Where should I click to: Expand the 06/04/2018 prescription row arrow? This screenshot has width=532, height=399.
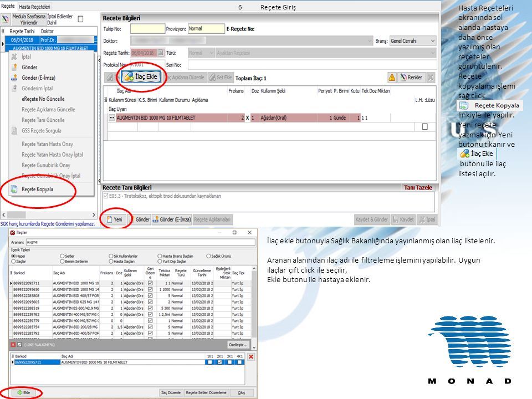coord(3,44)
